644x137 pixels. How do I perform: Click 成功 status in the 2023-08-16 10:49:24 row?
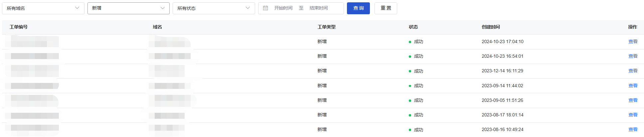click(x=418, y=130)
